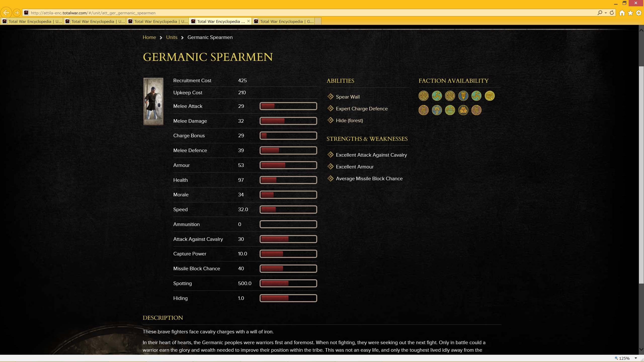Screen dimensions: 644x362
Task: Open the Spear Wall ability entry
Action: click(x=348, y=97)
